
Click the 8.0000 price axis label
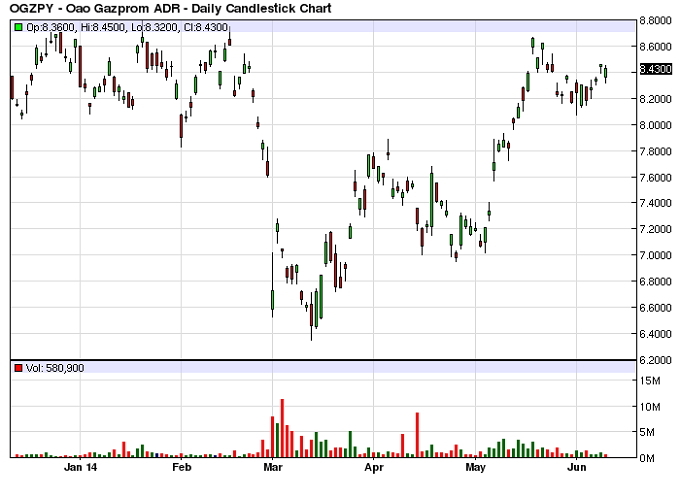655,125
